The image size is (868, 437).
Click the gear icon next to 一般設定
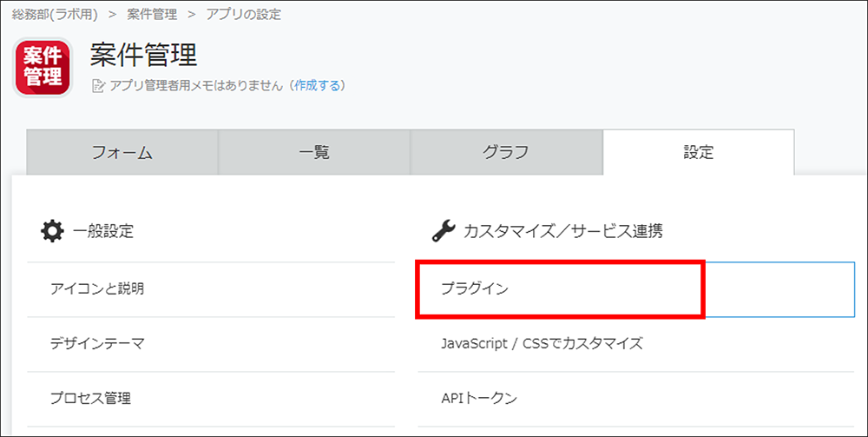(53, 230)
